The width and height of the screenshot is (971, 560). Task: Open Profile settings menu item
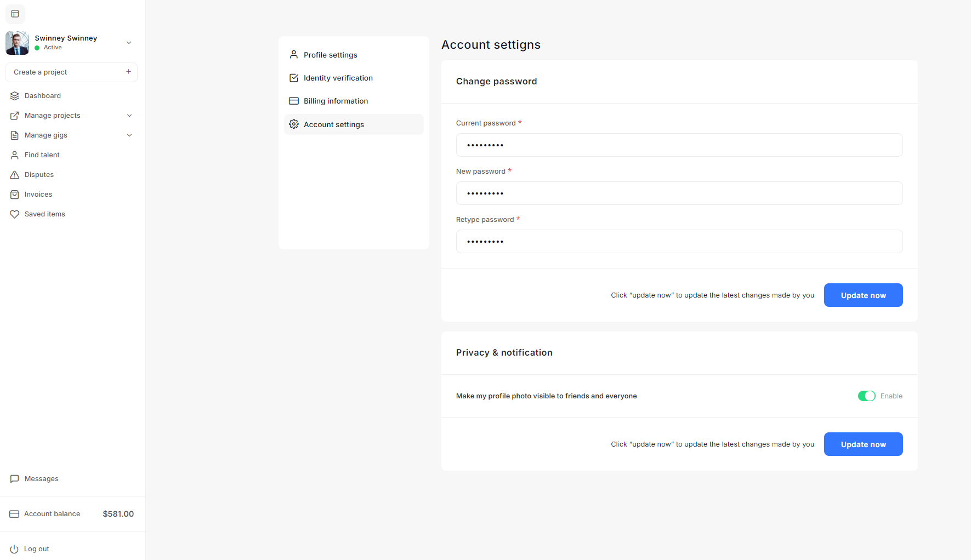[x=330, y=55]
